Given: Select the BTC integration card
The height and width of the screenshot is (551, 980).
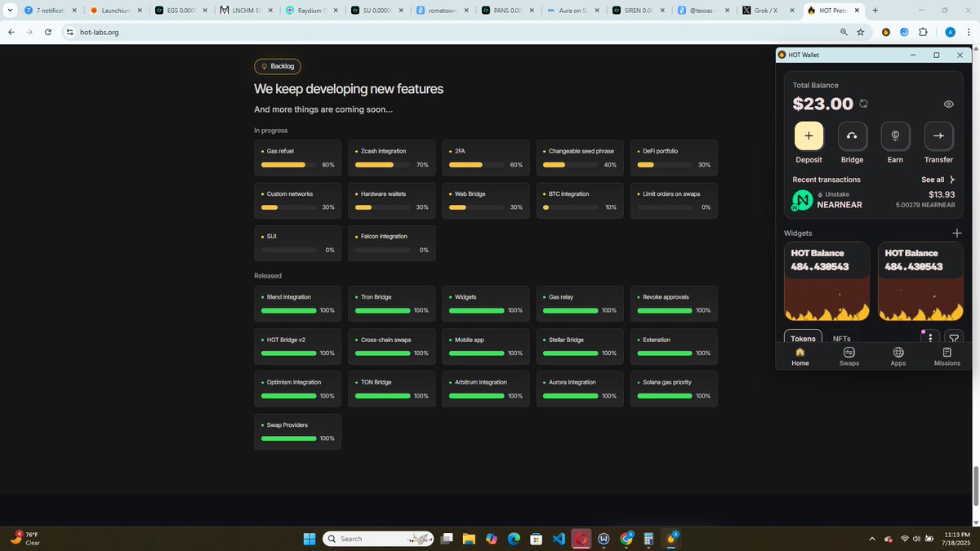Looking at the screenshot, I should pos(580,200).
